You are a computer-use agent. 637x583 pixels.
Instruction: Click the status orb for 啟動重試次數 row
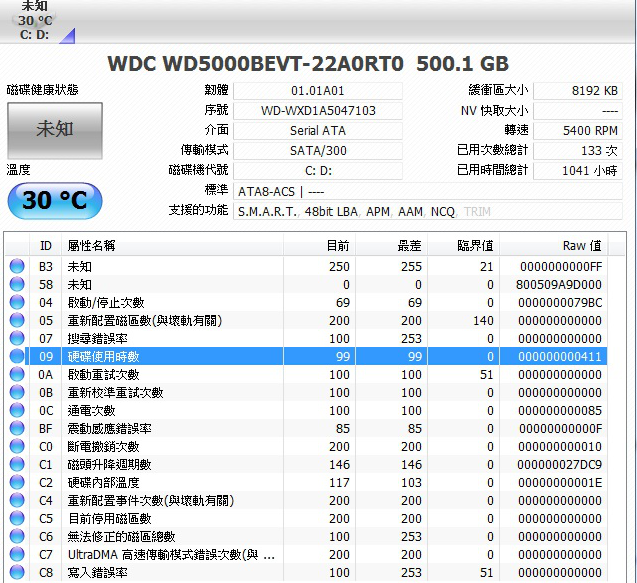(17, 374)
